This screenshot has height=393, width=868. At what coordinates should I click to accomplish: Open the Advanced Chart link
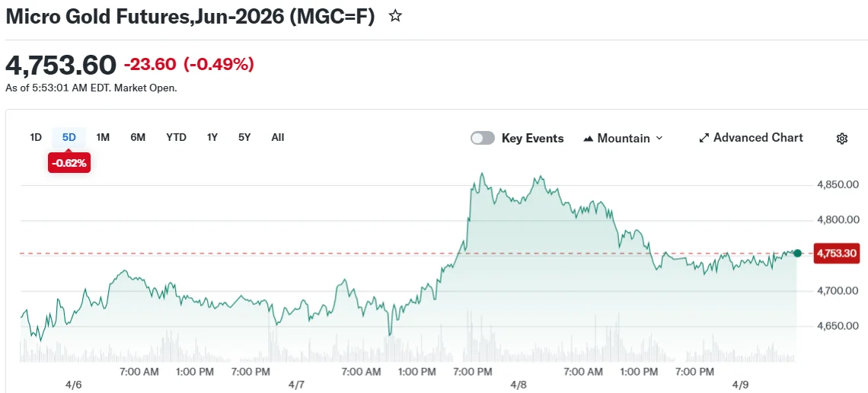click(x=758, y=138)
